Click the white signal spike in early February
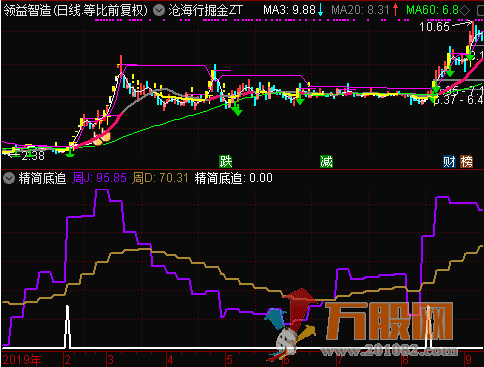484x367 pixels. (68, 327)
